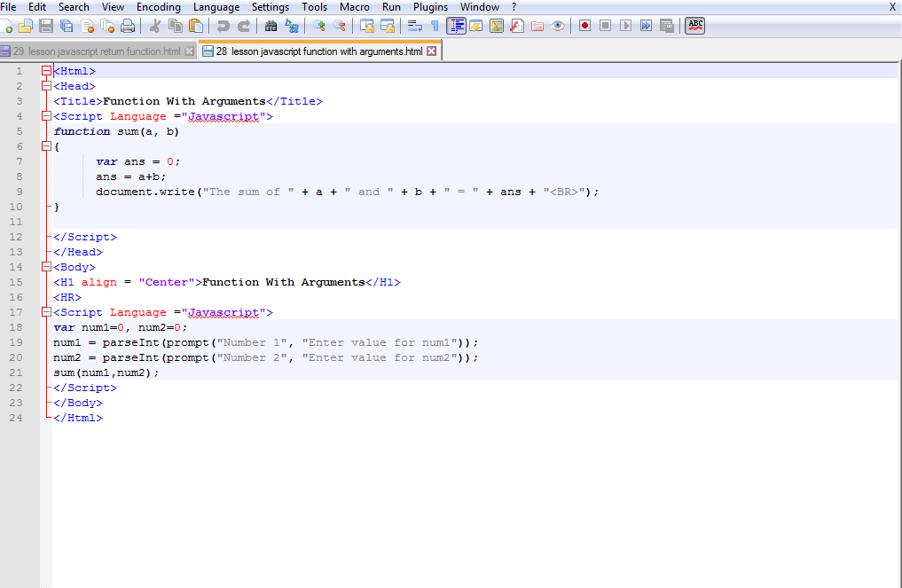Collapse the function brace fold on line 6
This screenshot has width=902, height=588.
(47, 146)
